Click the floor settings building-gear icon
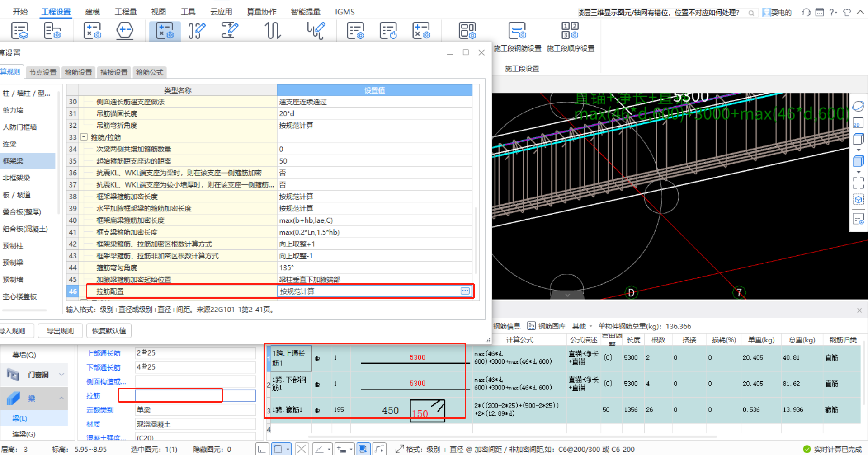The width and height of the screenshot is (868, 455). pos(52,31)
